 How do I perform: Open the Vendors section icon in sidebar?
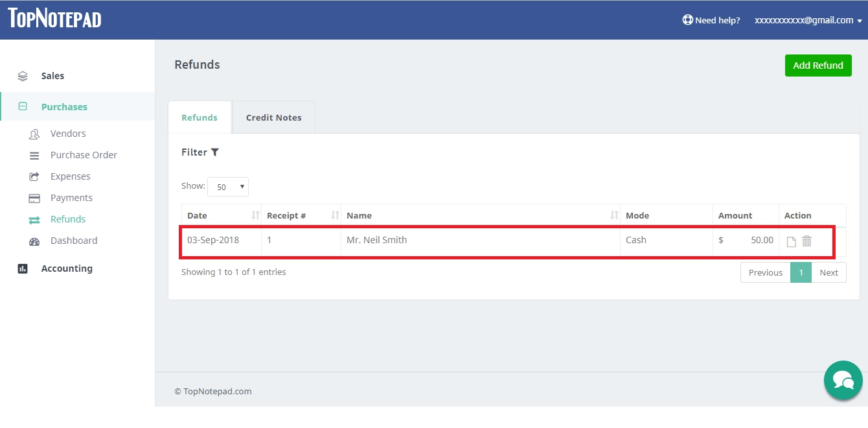pos(34,134)
